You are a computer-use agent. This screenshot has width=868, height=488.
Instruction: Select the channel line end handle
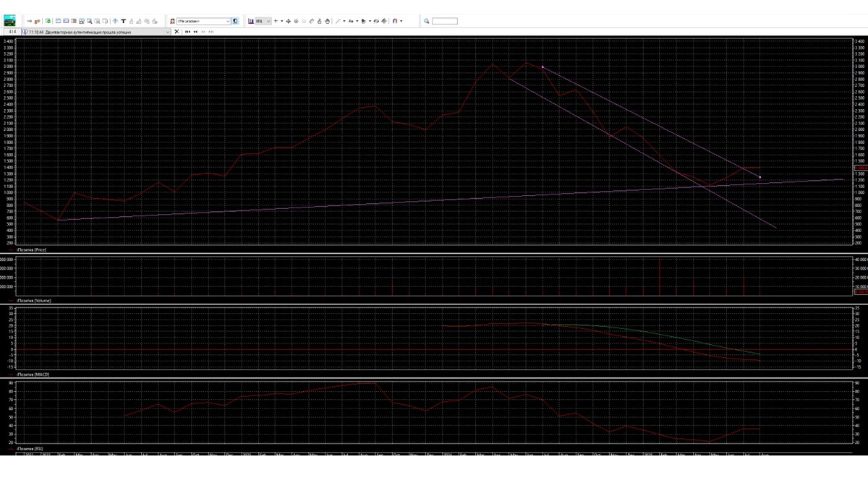(x=759, y=177)
